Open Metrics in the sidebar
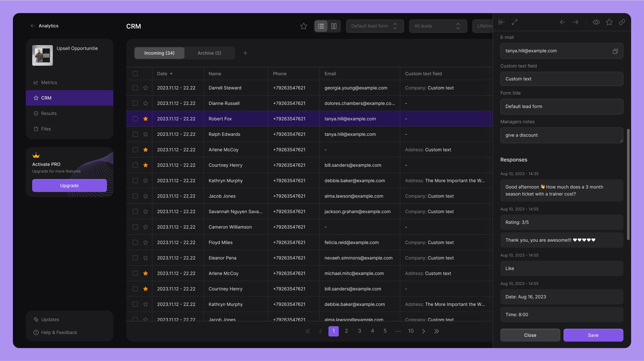Screen dimensions: 644x361 (x=49, y=82)
